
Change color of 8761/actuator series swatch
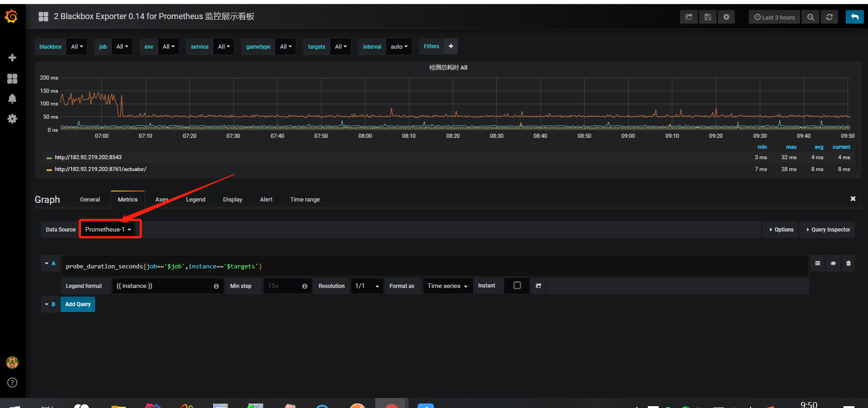click(49, 170)
